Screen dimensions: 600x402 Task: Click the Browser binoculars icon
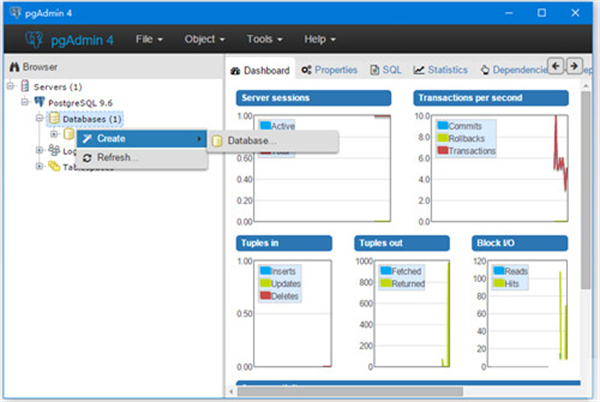pyautogui.click(x=14, y=67)
